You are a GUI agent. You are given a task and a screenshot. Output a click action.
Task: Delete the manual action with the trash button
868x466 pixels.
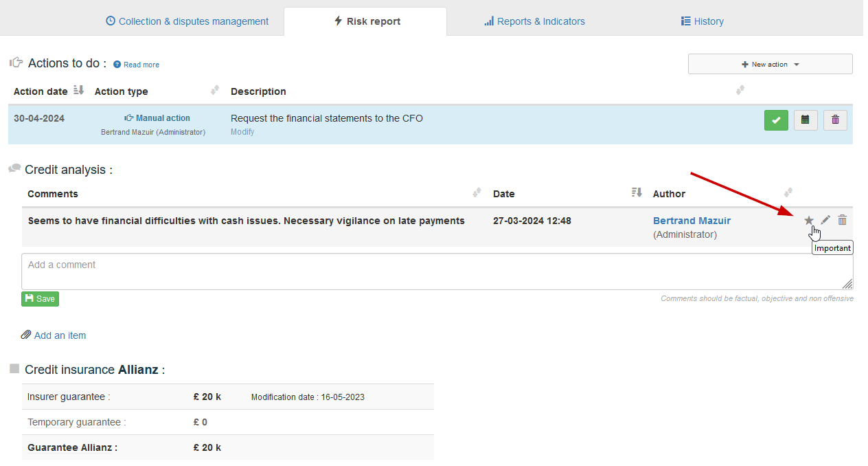(x=835, y=120)
